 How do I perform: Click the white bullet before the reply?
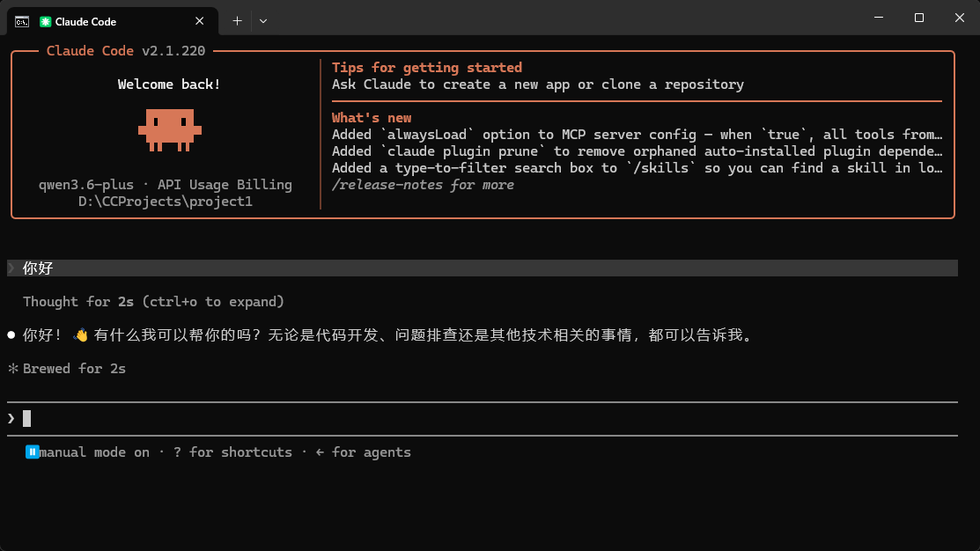11,334
